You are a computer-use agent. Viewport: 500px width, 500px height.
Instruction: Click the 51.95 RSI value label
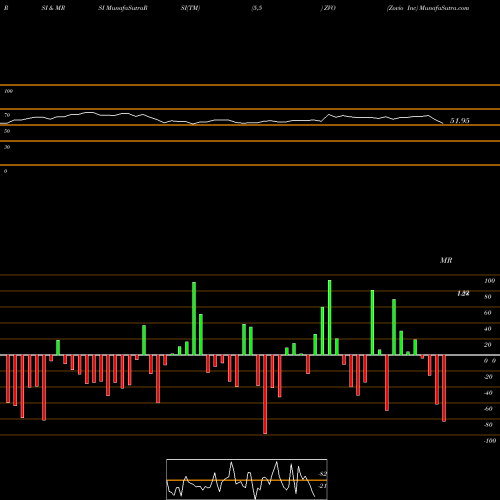[x=460, y=121]
